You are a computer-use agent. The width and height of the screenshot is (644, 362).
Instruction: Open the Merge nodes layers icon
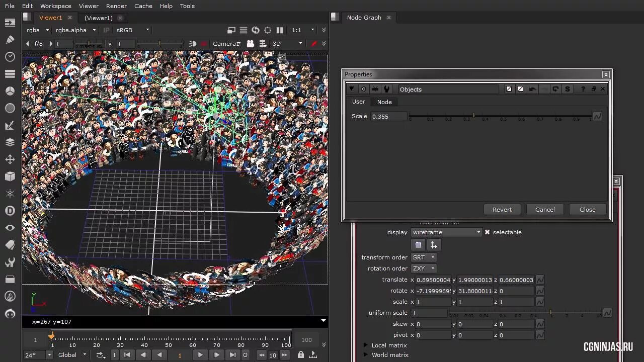coord(10,142)
